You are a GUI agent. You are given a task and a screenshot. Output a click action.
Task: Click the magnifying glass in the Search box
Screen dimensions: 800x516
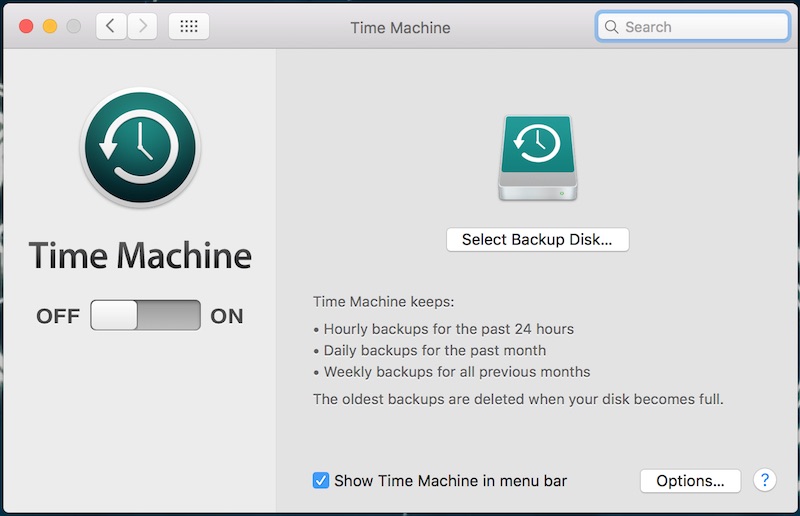(611, 27)
